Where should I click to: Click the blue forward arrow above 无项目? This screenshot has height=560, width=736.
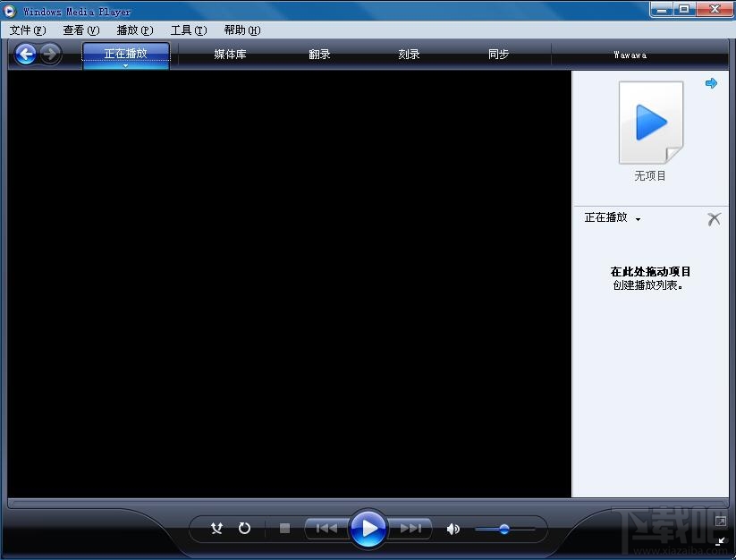click(711, 83)
